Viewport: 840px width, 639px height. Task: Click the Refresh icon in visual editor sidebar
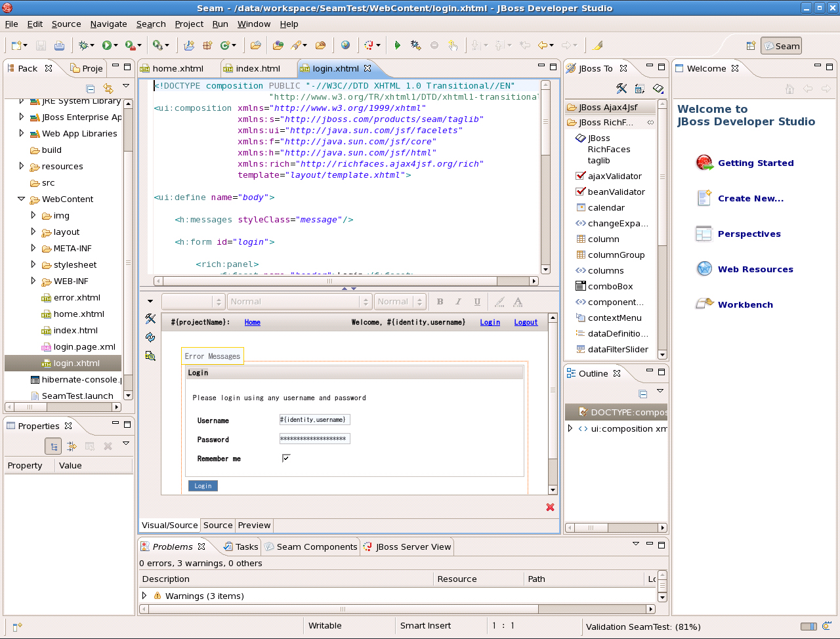pos(150,337)
